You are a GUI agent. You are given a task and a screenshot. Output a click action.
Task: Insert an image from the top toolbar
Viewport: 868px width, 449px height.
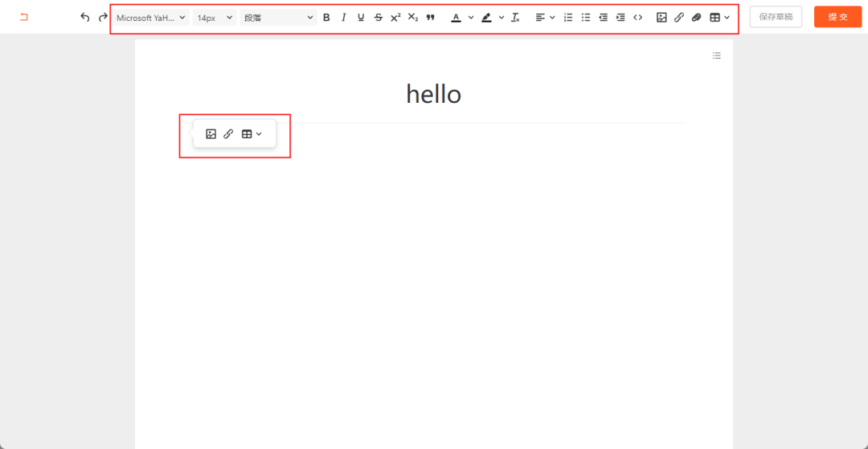tap(661, 18)
